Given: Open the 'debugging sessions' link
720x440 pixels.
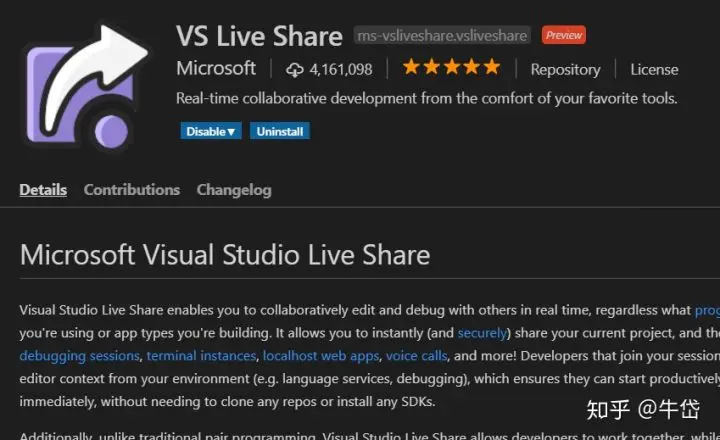Looking at the screenshot, I should (x=79, y=356).
